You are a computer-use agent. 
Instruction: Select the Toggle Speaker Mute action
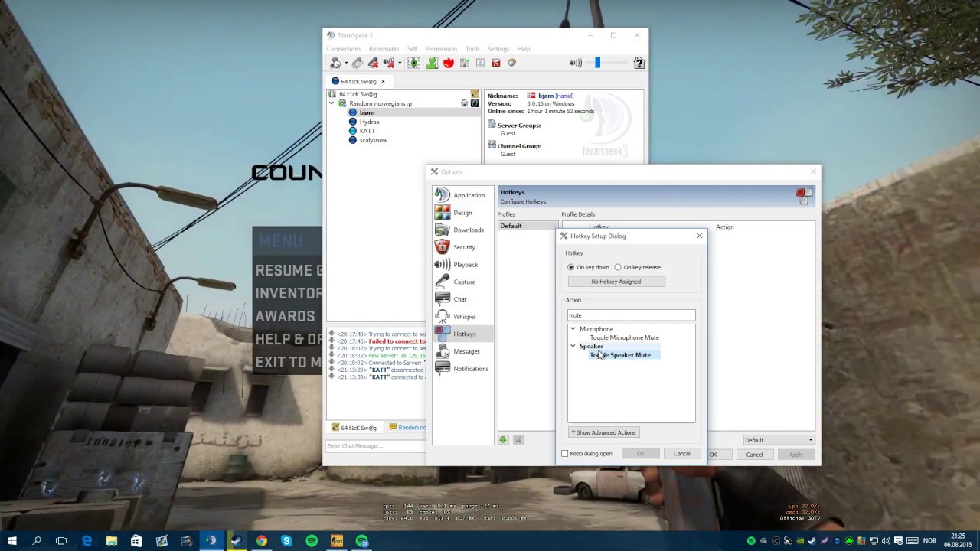tap(620, 355)
